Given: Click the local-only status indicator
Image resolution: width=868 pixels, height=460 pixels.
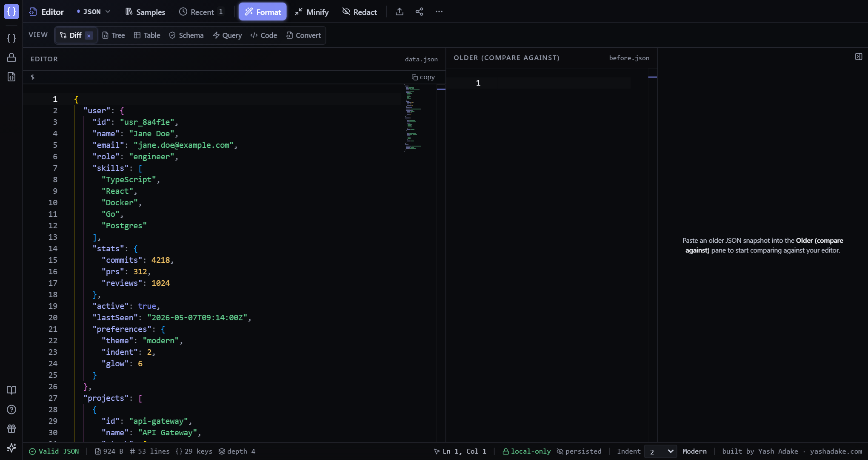Looking at the screenshot, I should coord(526,451).
